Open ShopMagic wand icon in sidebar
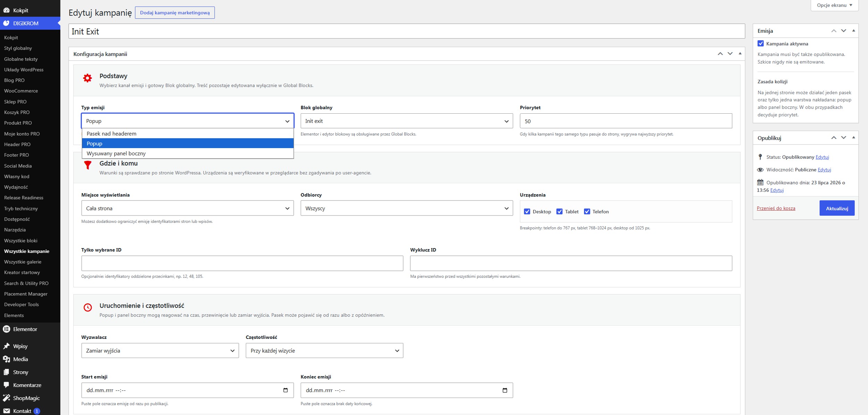Viewport: 868px width, 415px height. (x=7, y=398)
